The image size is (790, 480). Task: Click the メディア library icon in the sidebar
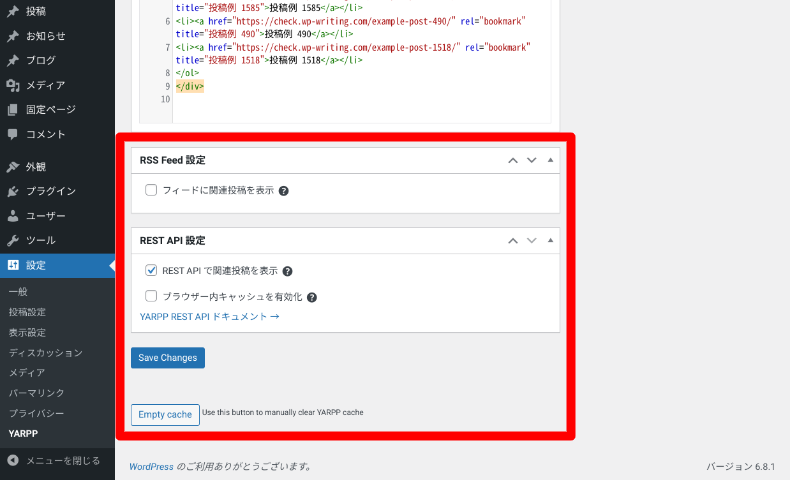(13, 85)
